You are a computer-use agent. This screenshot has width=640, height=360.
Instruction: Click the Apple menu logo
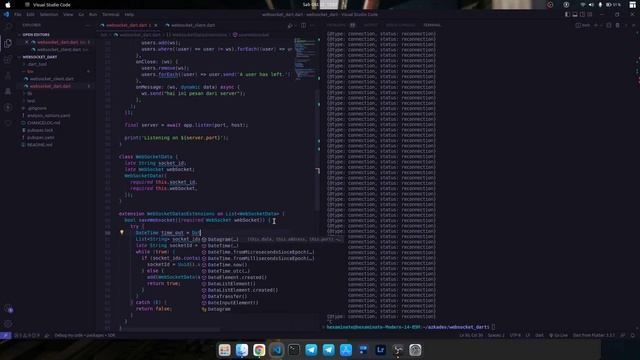(x=8, y=5)
